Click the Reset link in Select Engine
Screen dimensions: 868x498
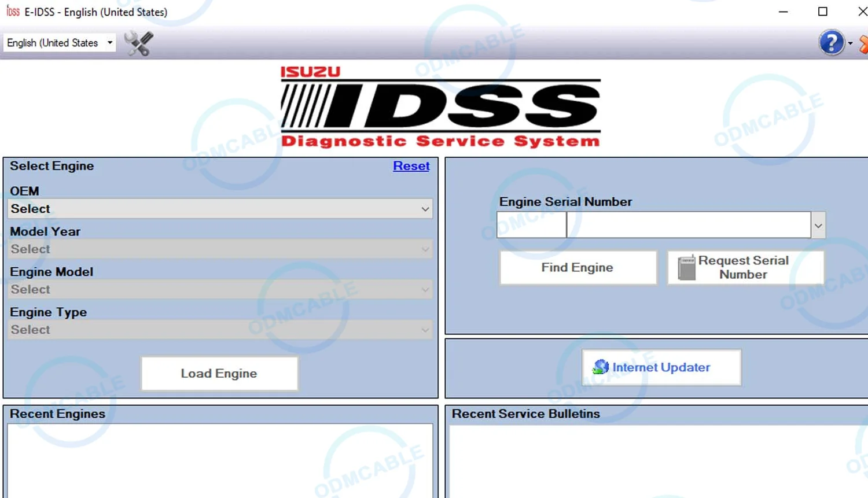coord(411,166)
